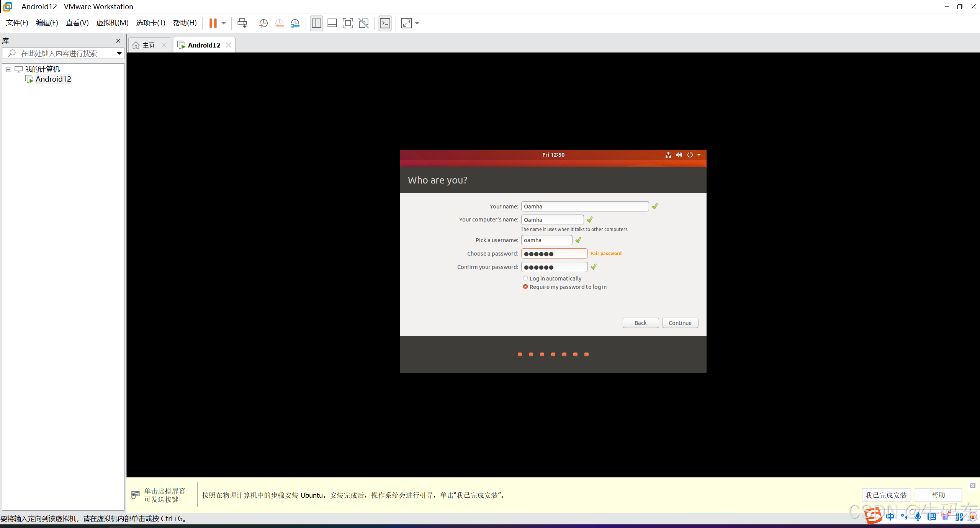980x528 pixels.
Task: Open the snapshot manager icon
Action: [x=295, y=23]
